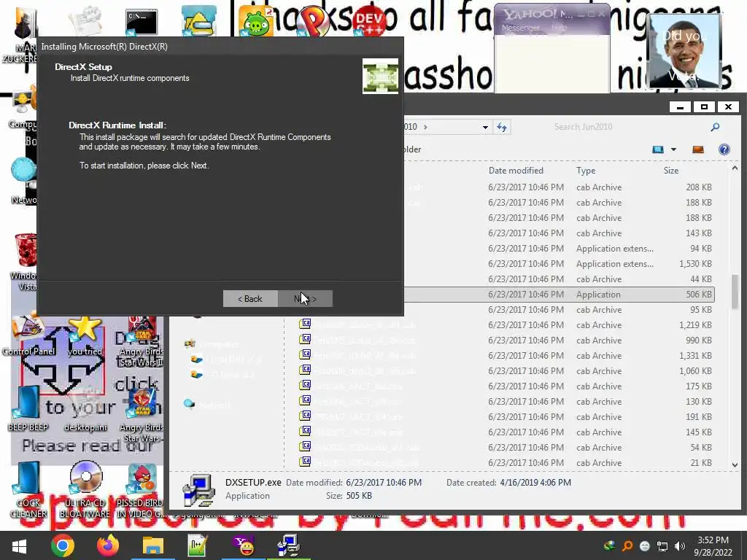Click the volume speaker tray icon

click(680, 546)
